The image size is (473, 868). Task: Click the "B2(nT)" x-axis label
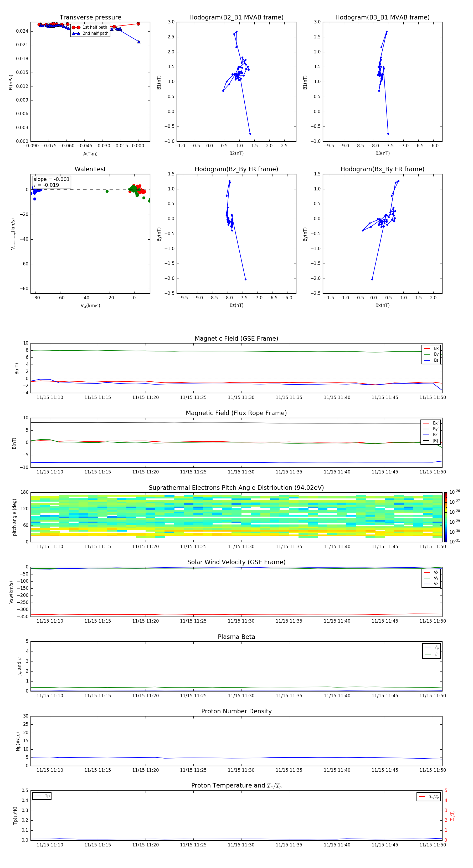(x=236, y=153)
